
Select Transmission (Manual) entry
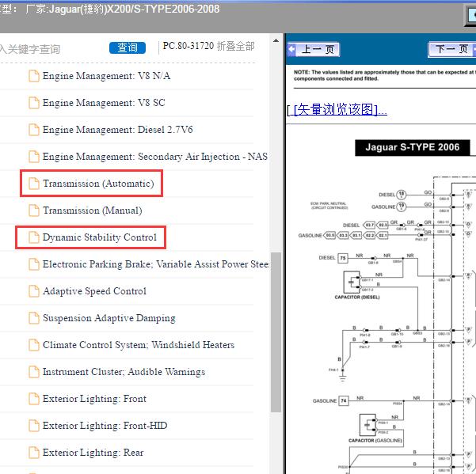coord(93,210)
